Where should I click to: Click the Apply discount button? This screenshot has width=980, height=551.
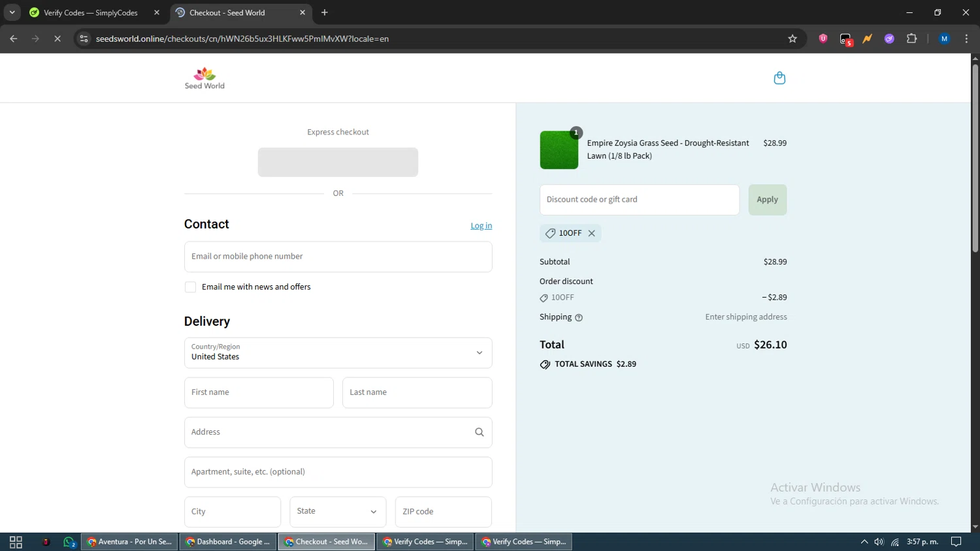tap(767, 200)
